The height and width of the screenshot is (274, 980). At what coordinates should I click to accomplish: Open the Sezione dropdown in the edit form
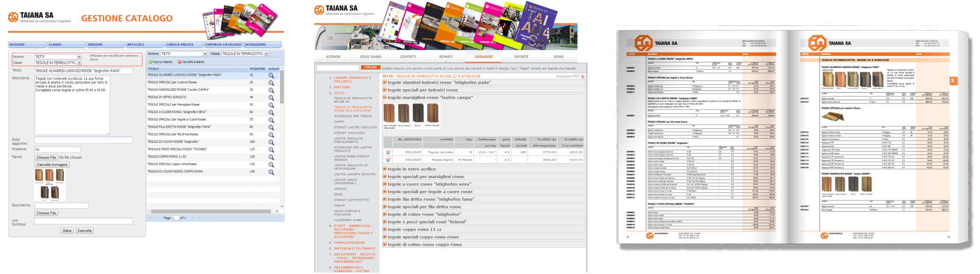(79, 57)
